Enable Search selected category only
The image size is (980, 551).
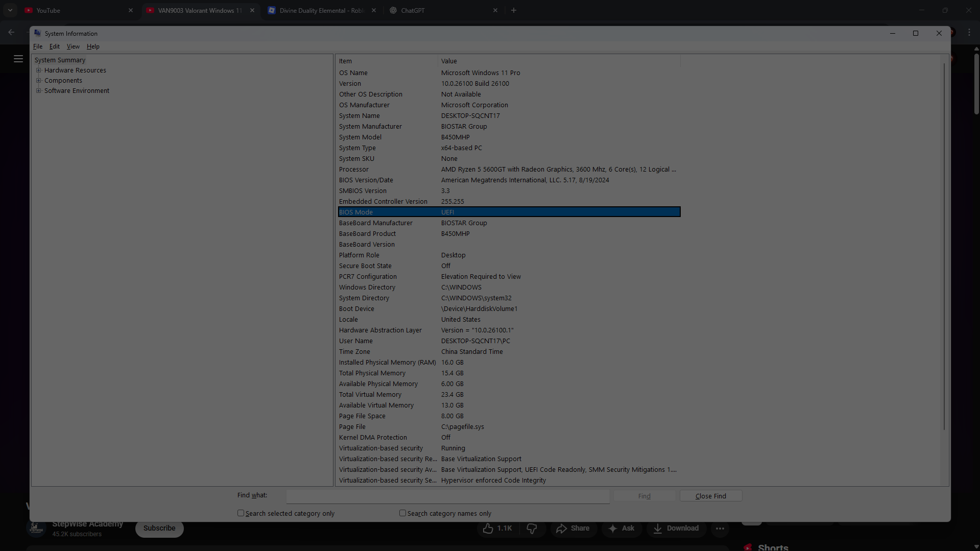pos(241,513)
